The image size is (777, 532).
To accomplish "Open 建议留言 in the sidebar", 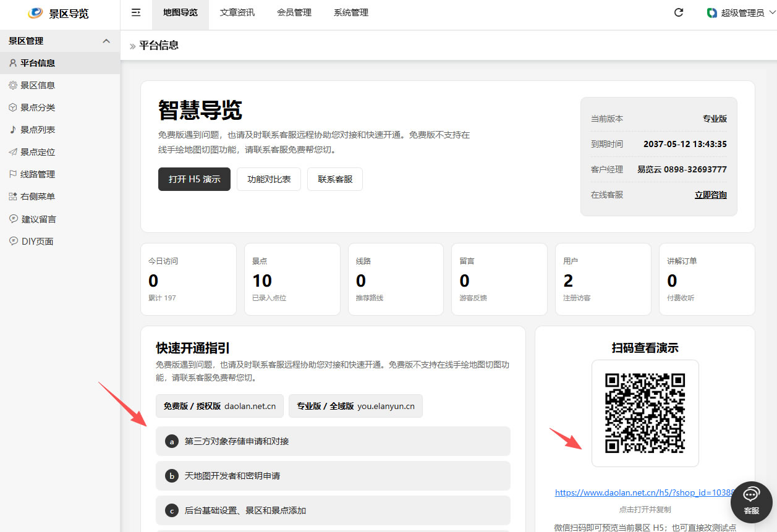I will (x=60, y=219).
